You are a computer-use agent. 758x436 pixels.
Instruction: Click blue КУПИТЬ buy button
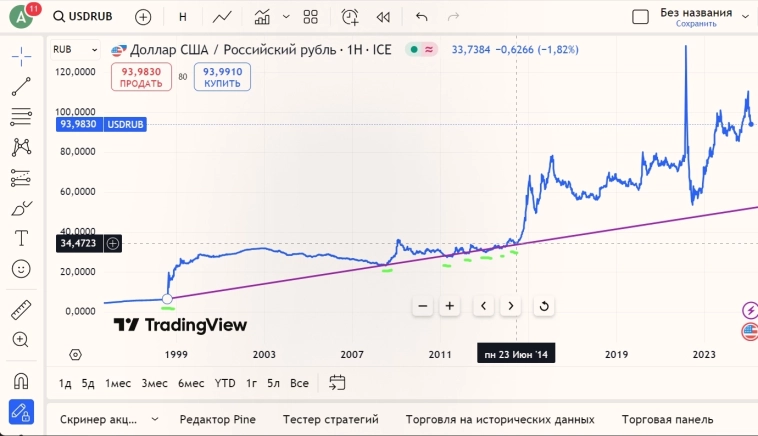(222, 77)
